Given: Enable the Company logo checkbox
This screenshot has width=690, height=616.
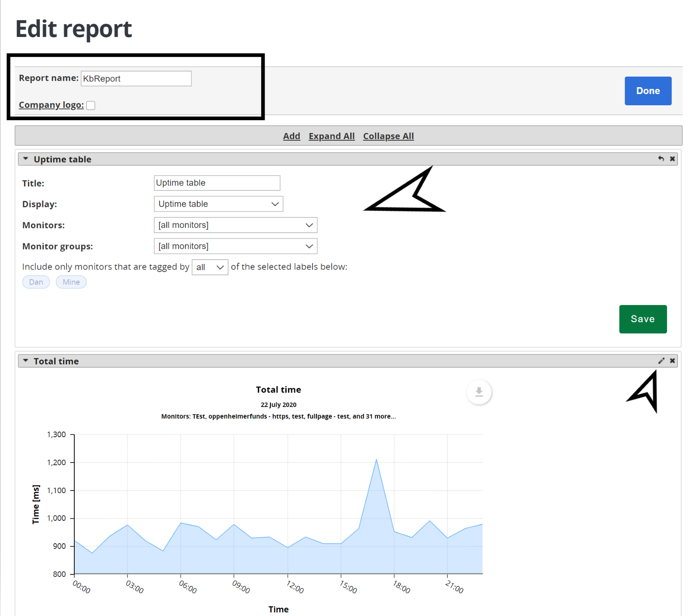Looking at the screenshot, I should (x=91, y=105).
